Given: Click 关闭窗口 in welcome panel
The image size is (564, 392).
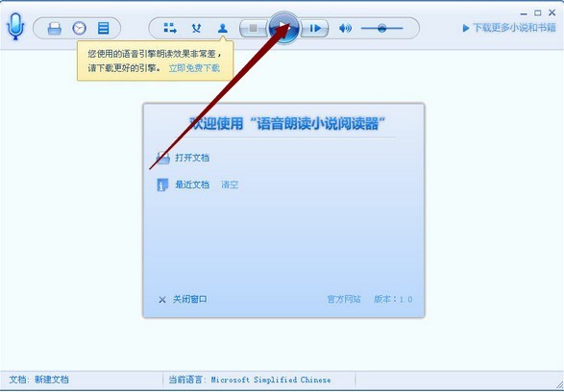Looking at the screenshot, I should tap(190, 299).
